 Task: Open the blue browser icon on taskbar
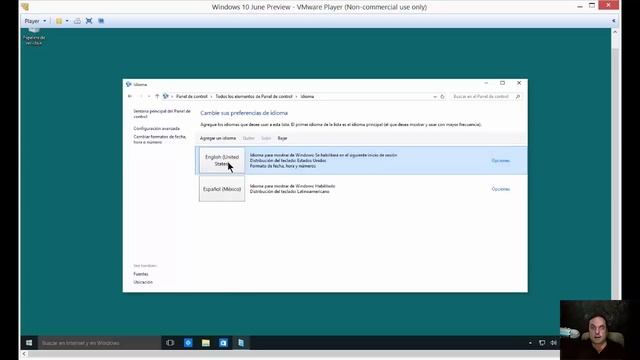pos(188,343)
